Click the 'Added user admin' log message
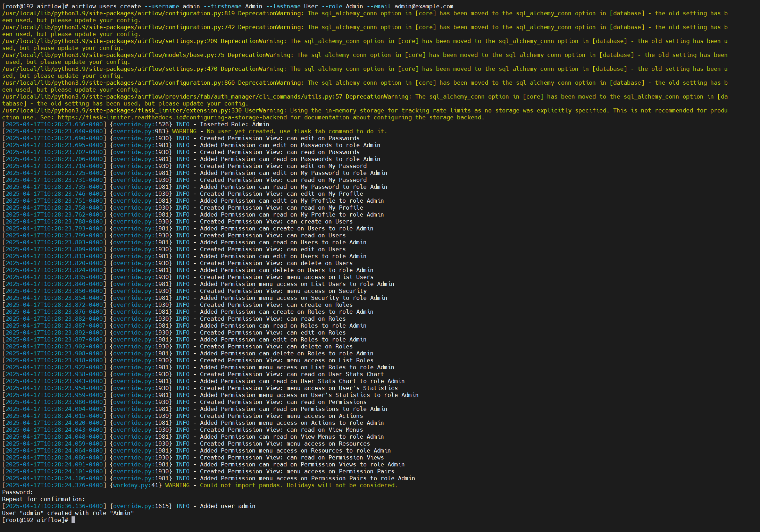 pyautogui.click(x=227, y=506)
